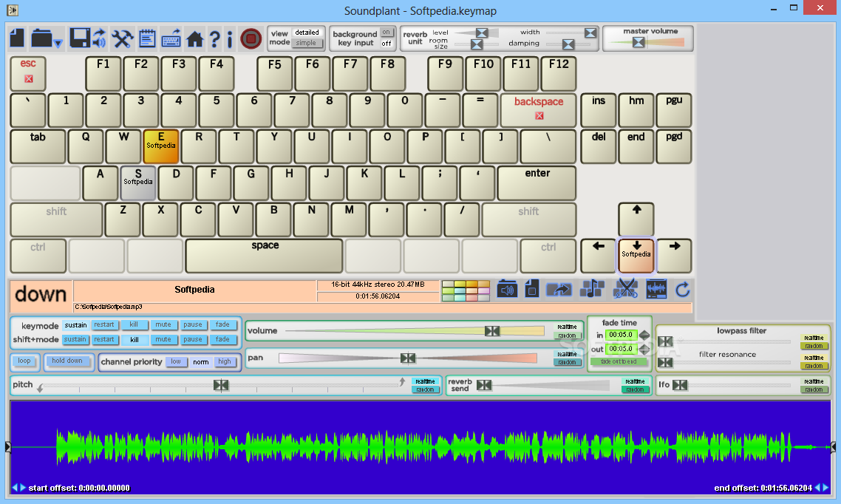Image resolution: width=841 pixels, height=504 pixels.
Task: Toggle the fade out to end button
Action: pos(619,362)
